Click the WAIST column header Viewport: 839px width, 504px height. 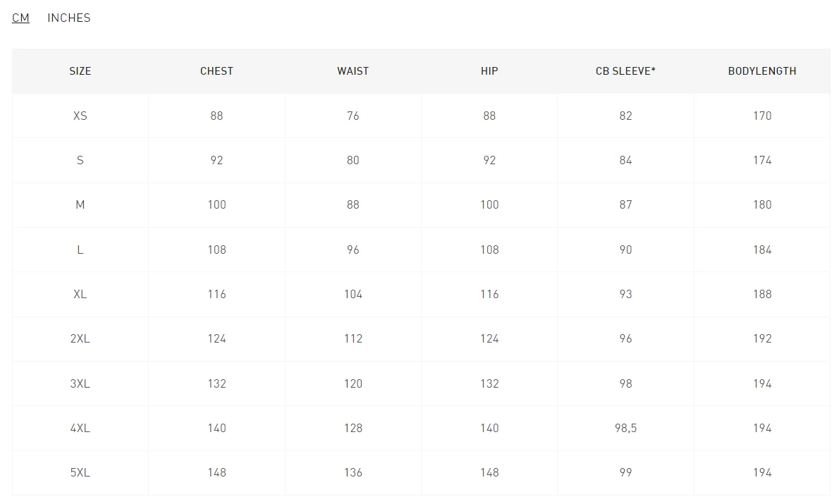coord(353,71)
